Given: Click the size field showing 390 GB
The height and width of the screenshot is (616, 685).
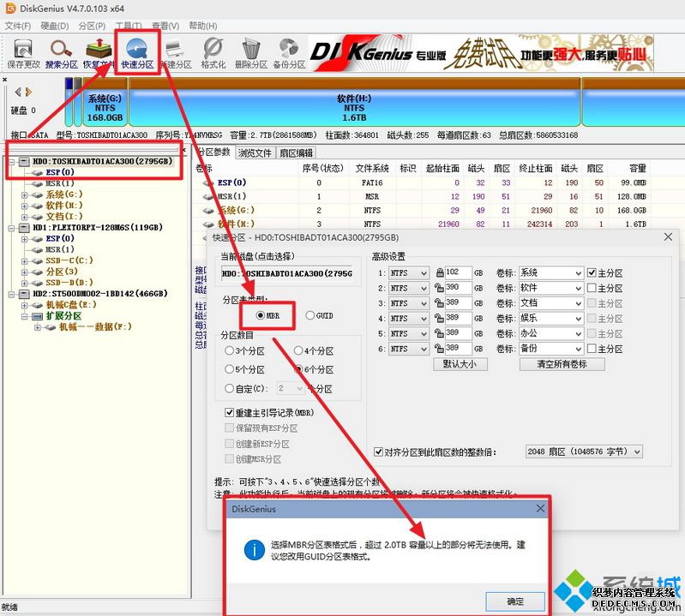Looking at the screenshot, I should (459, 288).
